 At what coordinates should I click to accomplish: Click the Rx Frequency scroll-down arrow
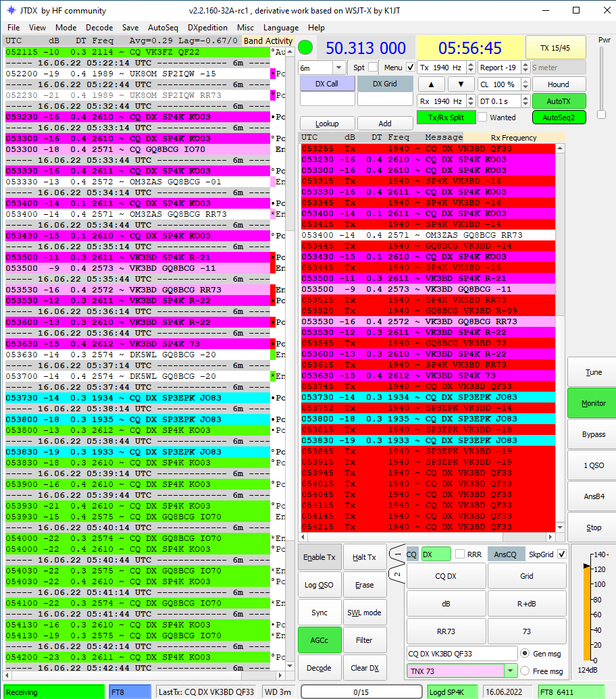[561, 527]
